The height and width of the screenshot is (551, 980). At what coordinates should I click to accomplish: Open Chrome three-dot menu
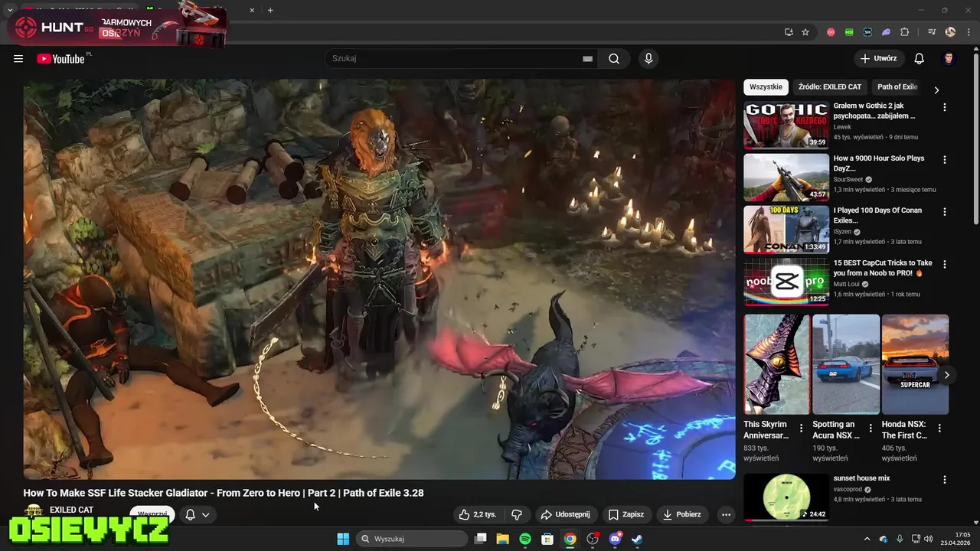(967, 32)
